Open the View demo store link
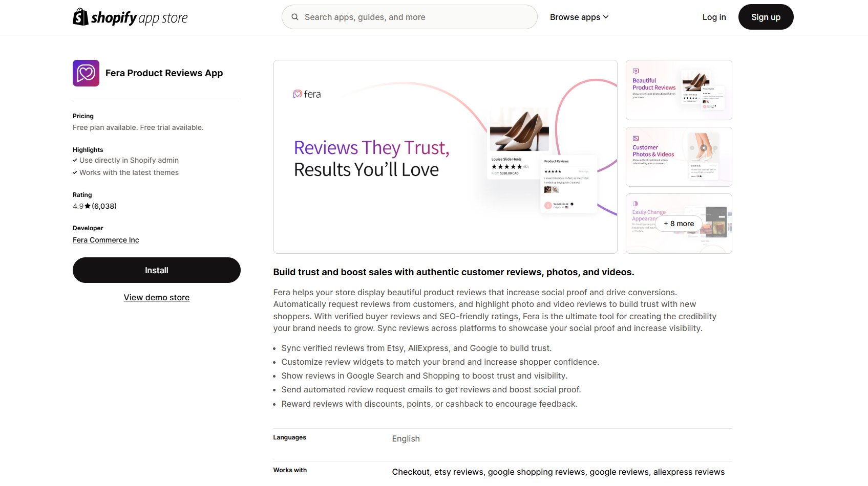This screenshot has height=486, width=868. [x=157, y=297]
